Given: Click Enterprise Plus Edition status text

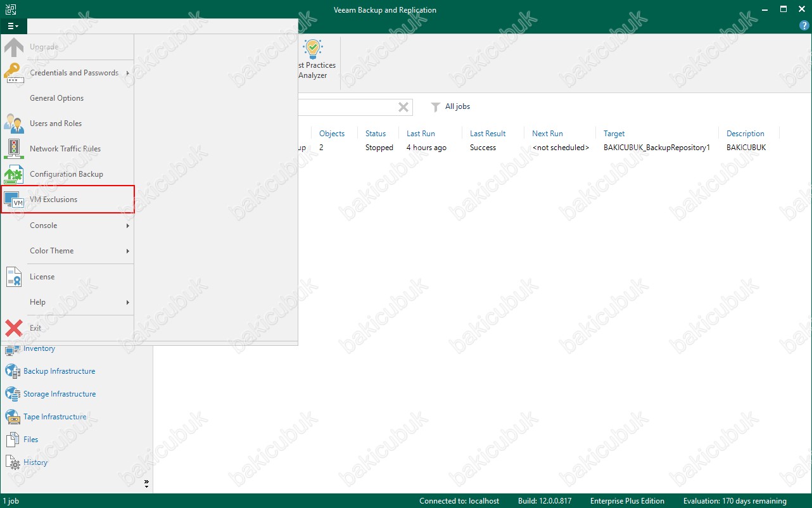Looking at the screenshot, I should tap(627, 501).
